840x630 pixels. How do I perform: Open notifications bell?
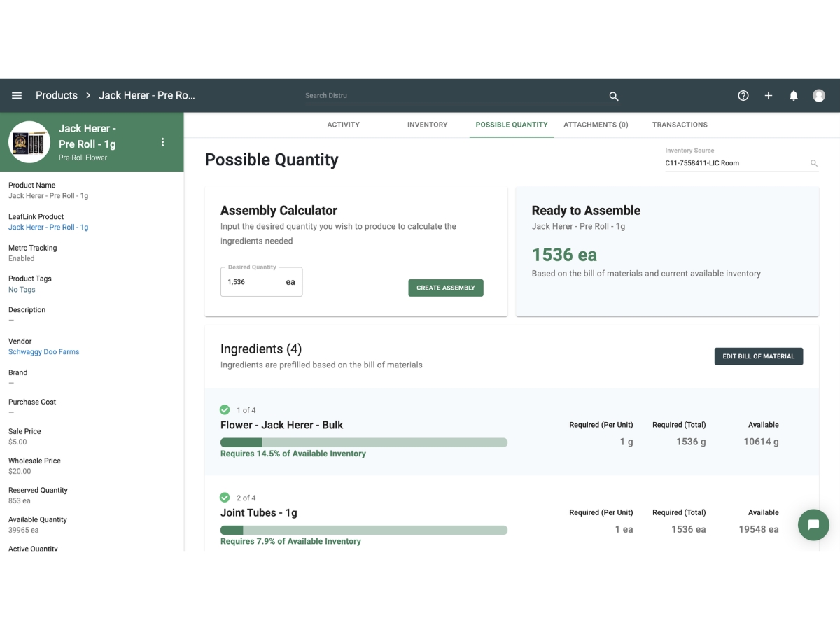pyautogui.click(x=794, y=96)
